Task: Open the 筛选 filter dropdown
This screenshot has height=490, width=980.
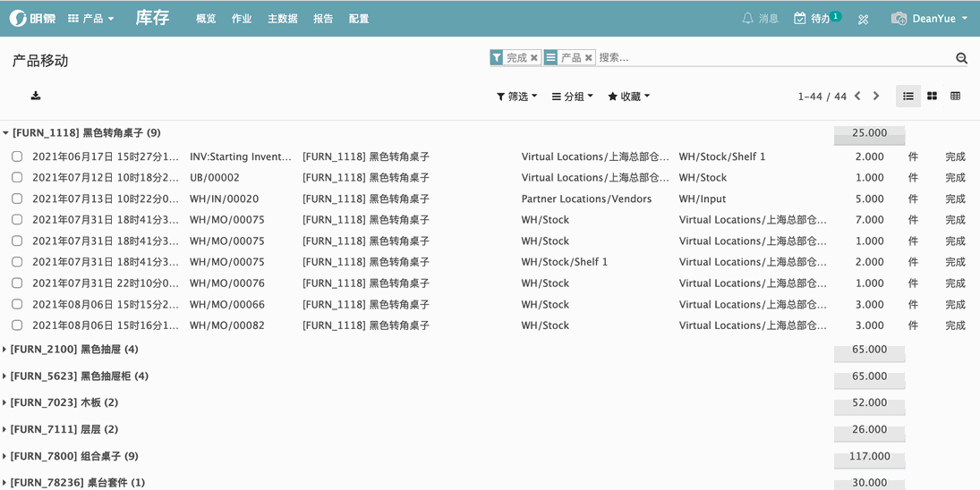Action: pos(517,97)
